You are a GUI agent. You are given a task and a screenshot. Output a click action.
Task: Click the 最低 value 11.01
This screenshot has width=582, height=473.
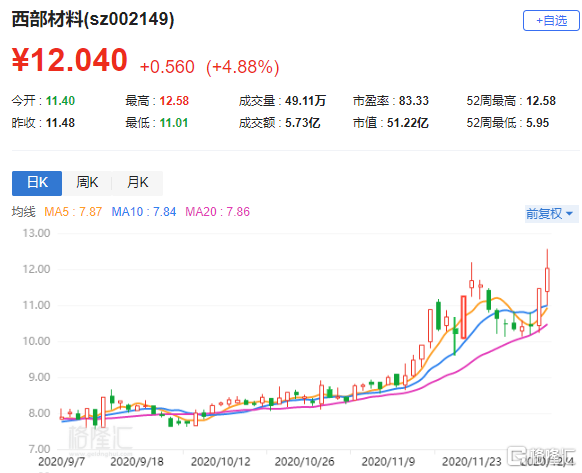[x=174, y=123]
